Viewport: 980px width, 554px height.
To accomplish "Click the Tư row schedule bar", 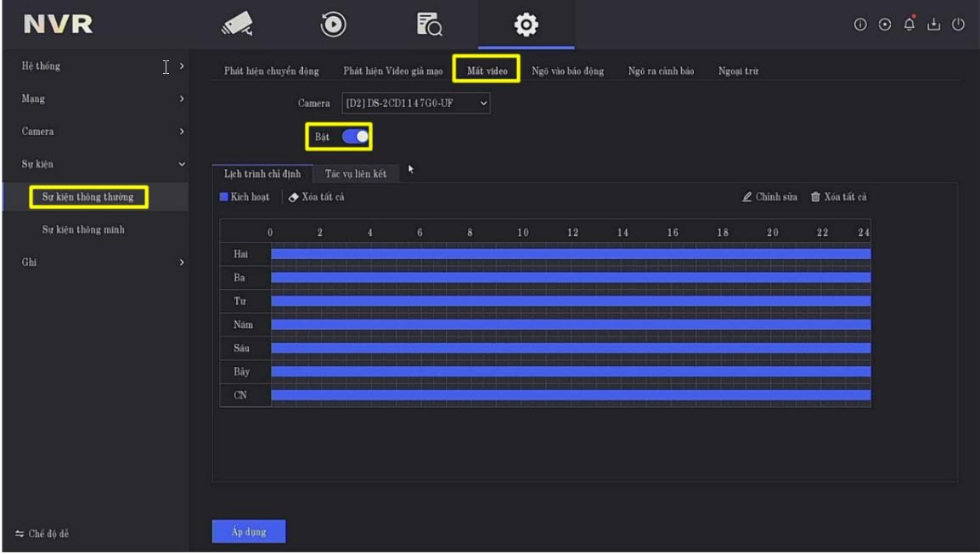I will [x=570, y=301].
